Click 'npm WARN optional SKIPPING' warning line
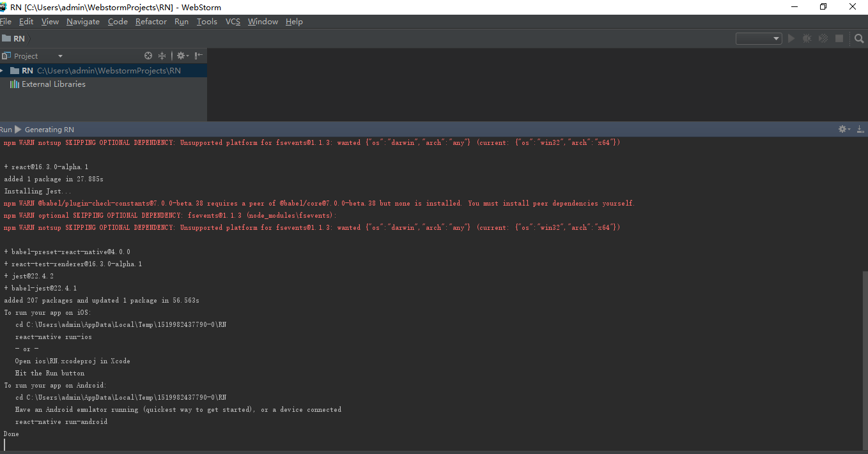 point(170,215)
